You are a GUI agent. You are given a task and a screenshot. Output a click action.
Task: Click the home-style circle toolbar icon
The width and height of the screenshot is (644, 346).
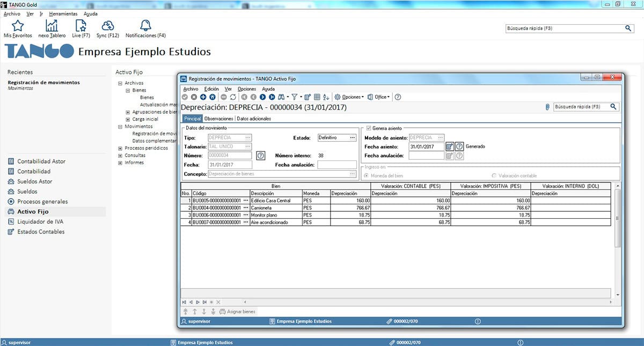[x=212, y=97]
